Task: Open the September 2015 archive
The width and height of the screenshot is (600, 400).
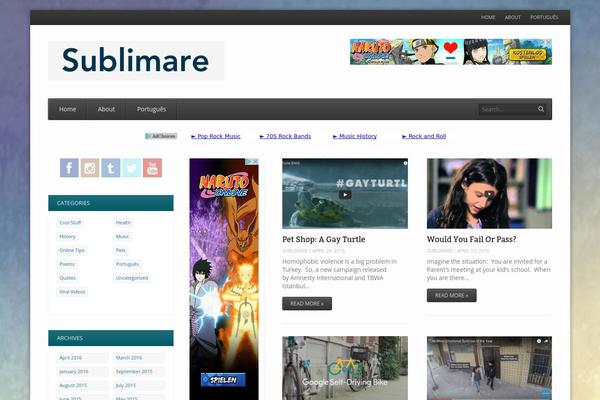Action: (139, 371)
